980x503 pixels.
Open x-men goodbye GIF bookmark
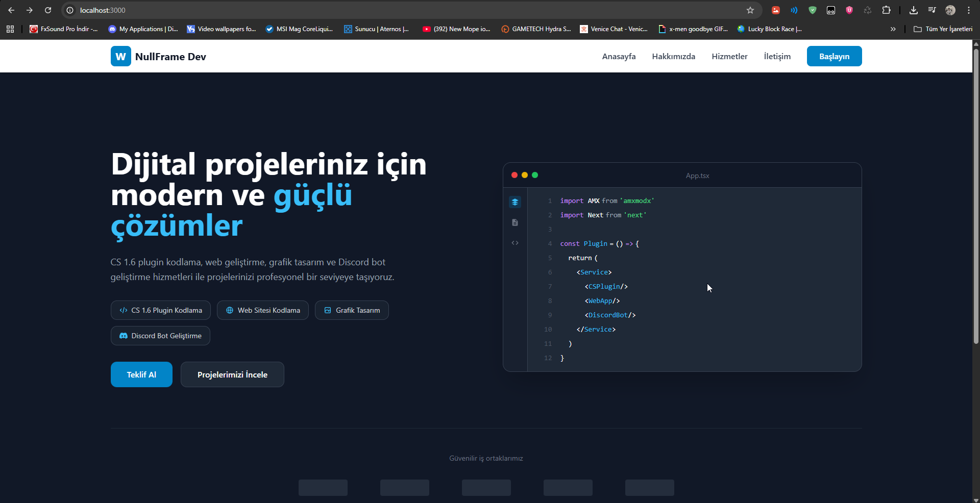tap(693, 29)
